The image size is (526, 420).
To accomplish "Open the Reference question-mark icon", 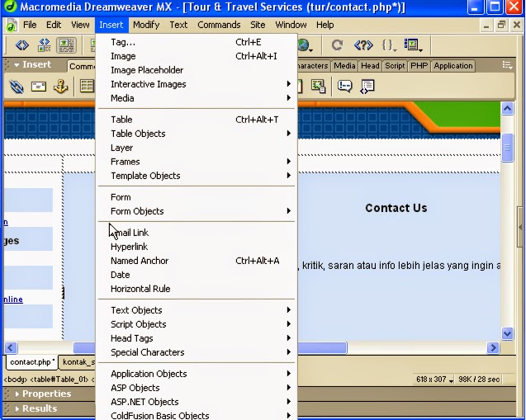I will [x=363, y=45].
